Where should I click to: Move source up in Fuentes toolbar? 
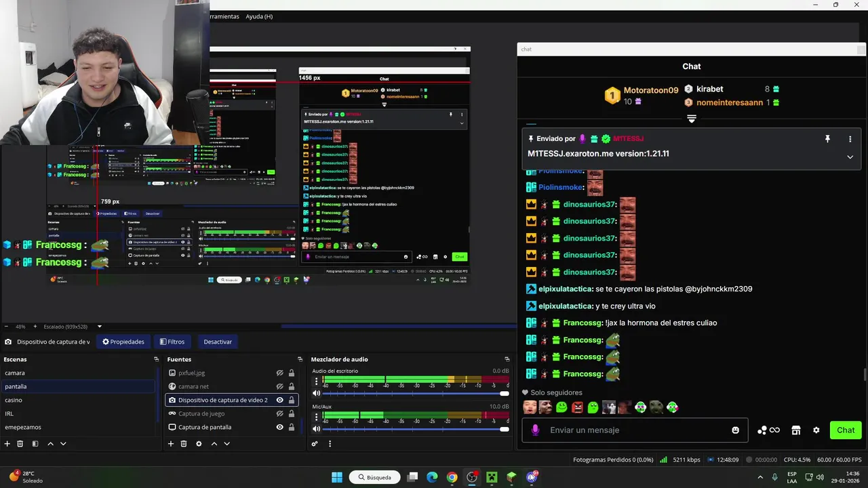[x=214, y=444]
